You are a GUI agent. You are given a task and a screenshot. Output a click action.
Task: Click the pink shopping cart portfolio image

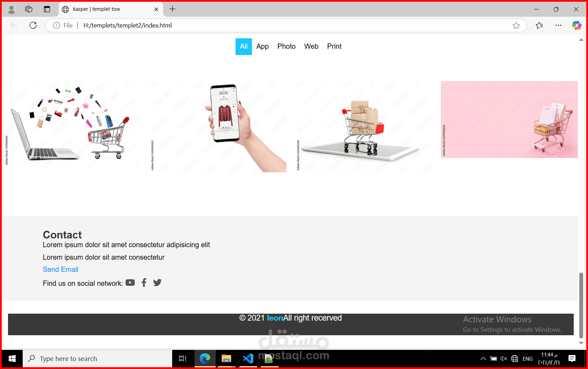509,119
